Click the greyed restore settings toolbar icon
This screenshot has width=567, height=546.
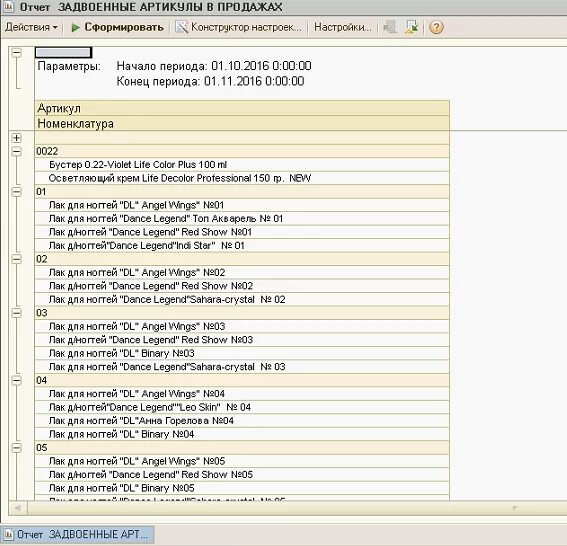point(390,27)
